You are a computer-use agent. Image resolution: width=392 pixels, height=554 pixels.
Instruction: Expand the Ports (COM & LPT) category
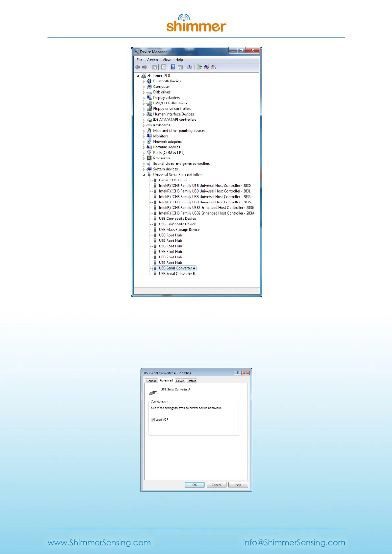144,153
